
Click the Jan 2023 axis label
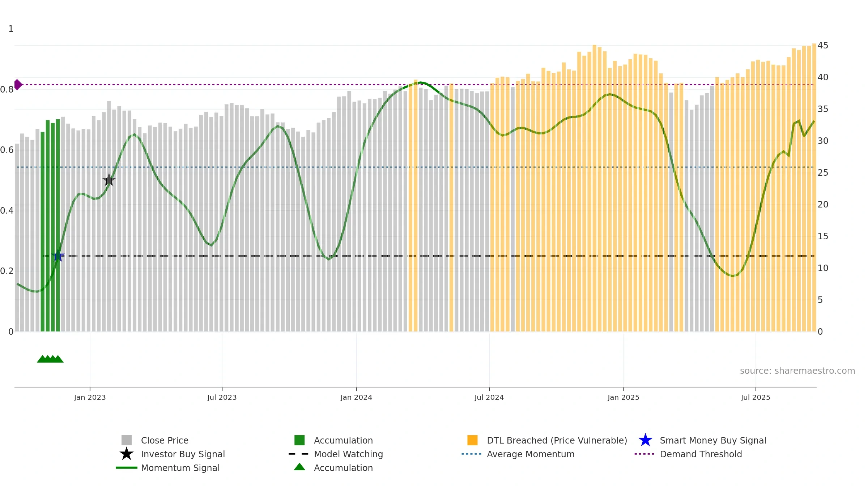coord(90,398)
